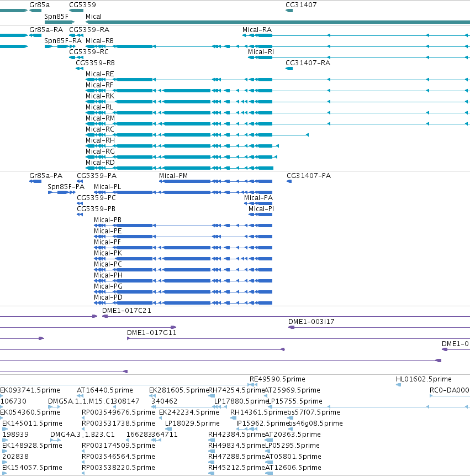The height and width of the screenshot is (476, 470).
Task: Select the Mical-PE protein label
Action: (108, 231)
